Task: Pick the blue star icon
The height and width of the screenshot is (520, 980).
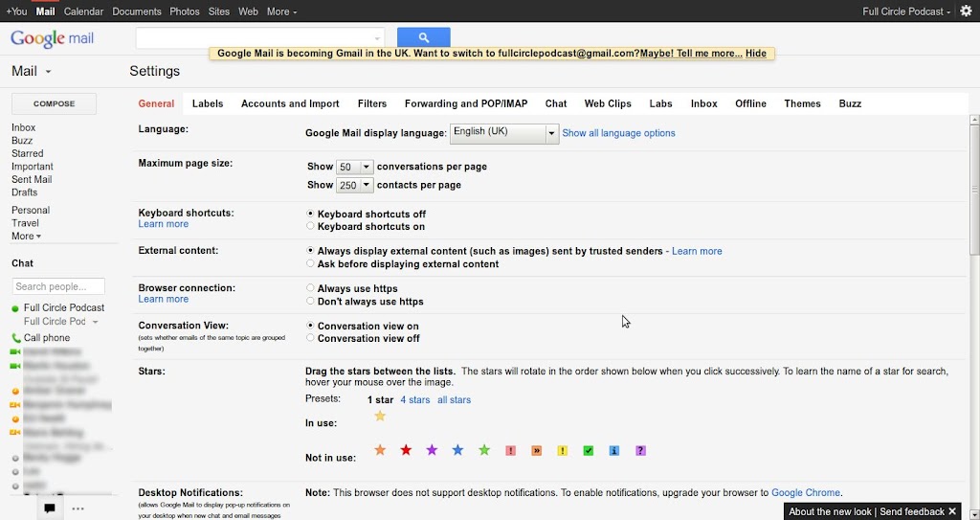Action: tap(458, 450)
